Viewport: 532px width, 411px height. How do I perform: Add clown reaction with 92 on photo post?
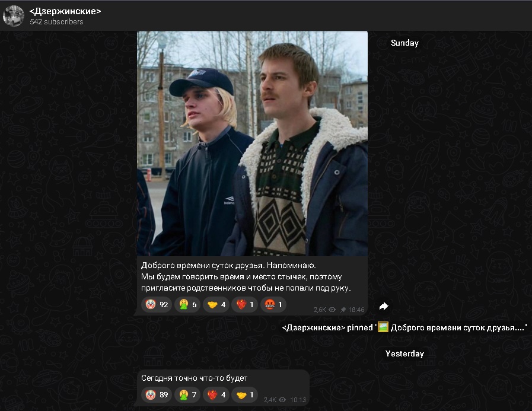157,304
